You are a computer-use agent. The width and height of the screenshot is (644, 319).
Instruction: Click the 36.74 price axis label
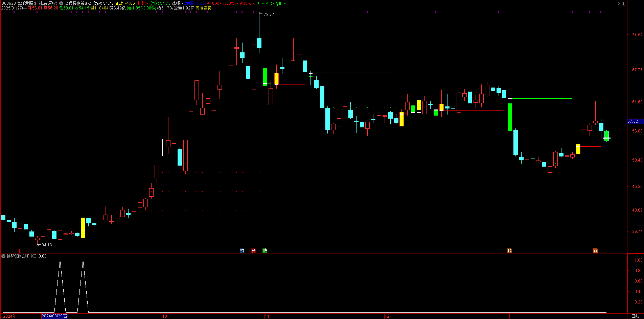coord(637,231)
